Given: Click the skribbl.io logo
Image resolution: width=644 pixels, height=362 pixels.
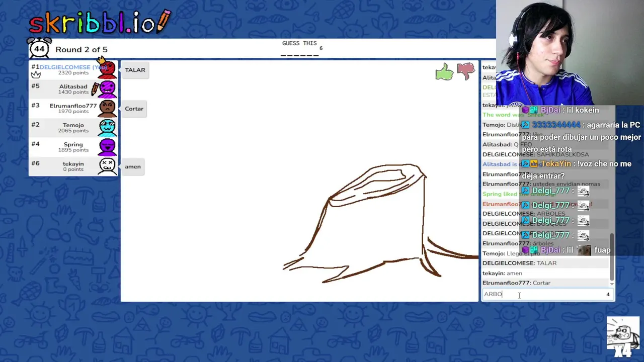Looking at the screenshot, I should tap(100, 23).
